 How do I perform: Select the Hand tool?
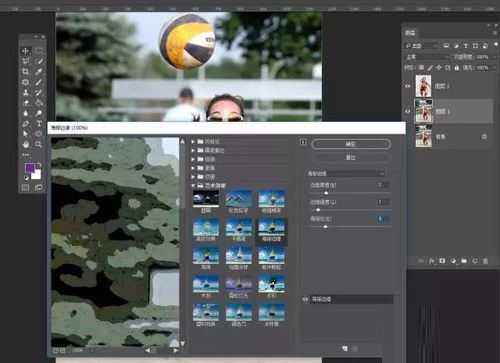[26, 144]
